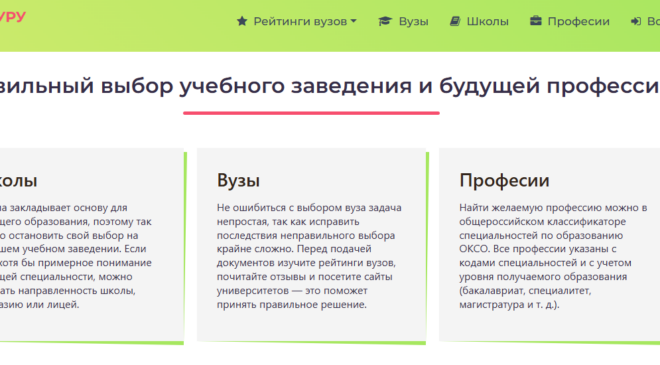Select the Професии card heading
Image resolution: width=660 pixels, height=365 pixels.
[504, 180]
